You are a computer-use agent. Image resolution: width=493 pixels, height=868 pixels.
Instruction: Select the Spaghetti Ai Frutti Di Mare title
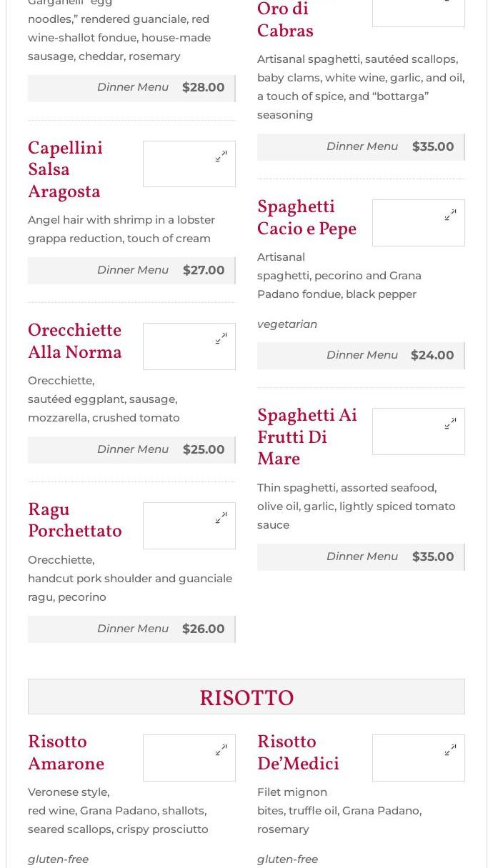pyautogui.click(x=307, y=437)
